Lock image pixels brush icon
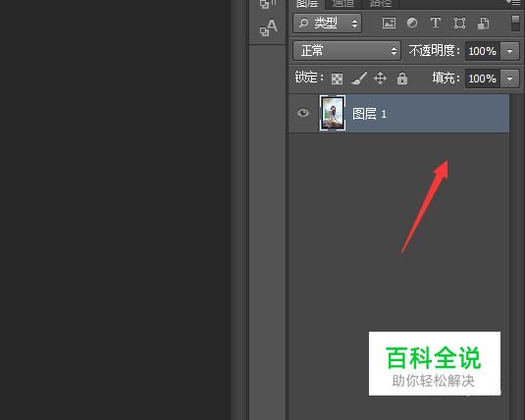This screenshot has height=420, width=525. pos(359,79)
